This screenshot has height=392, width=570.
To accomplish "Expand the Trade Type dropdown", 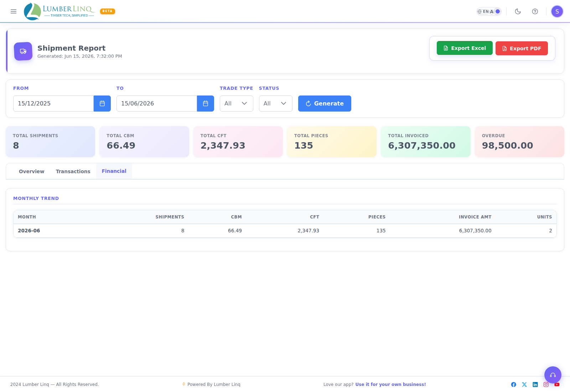I will (x=237, y=103).
